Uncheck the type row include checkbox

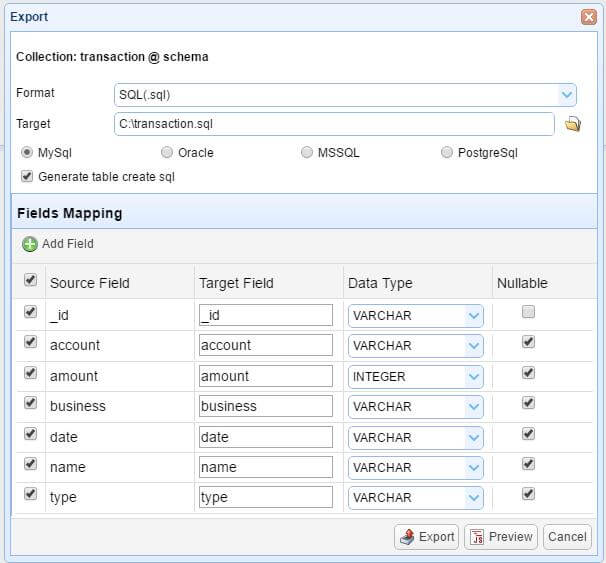tap(31, 494)
